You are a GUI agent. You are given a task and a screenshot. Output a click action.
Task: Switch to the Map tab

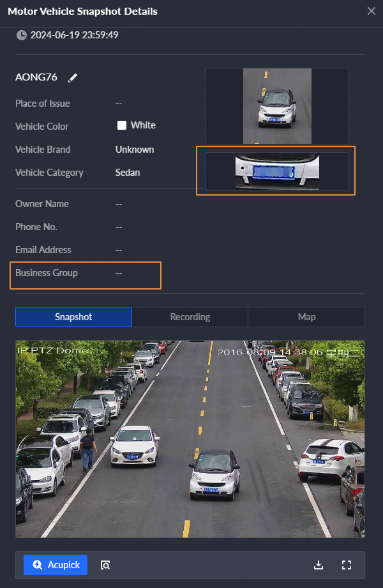[x=306, y=317]
